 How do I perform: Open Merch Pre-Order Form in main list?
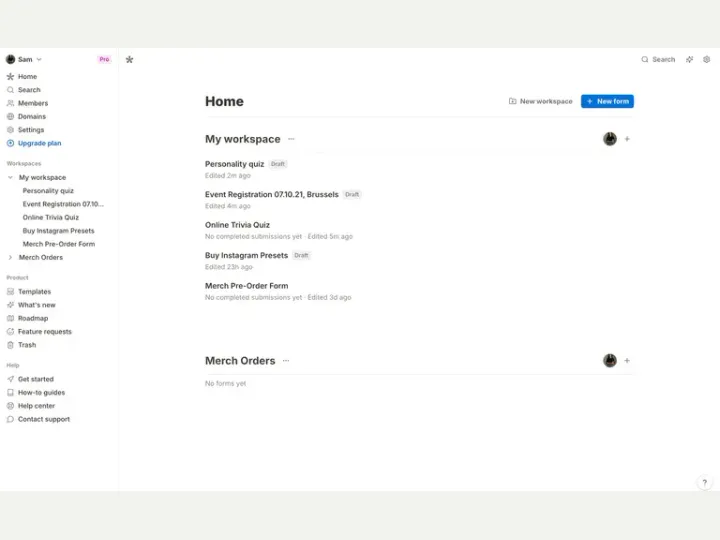point(247,286)
